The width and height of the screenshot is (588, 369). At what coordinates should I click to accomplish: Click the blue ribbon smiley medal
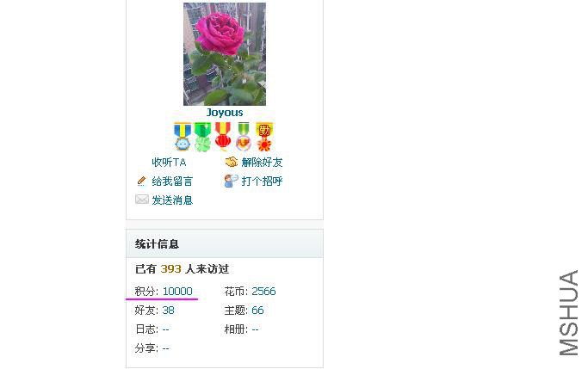click(x=183, y=137)
